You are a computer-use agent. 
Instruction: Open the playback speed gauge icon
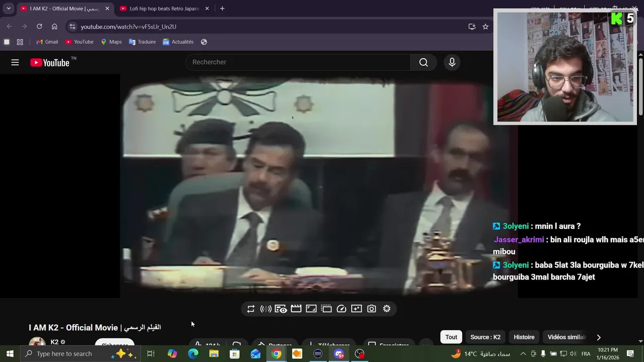[341, 309]
